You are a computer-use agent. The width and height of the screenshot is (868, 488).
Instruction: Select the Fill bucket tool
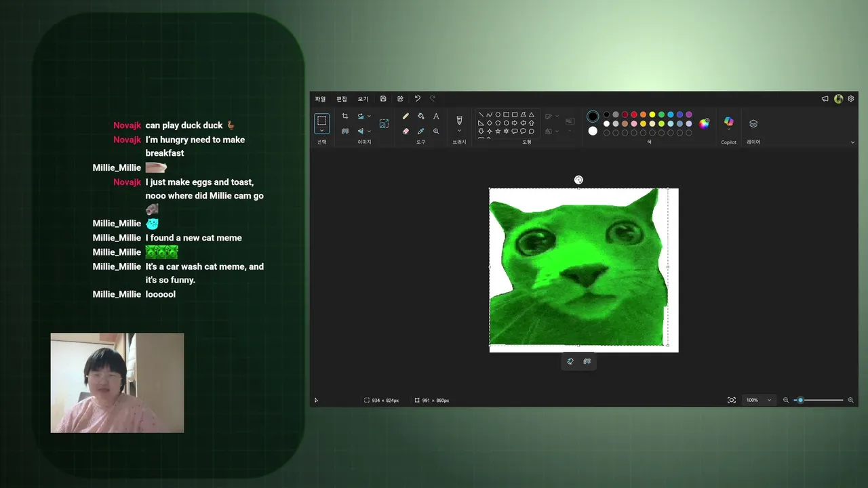coord(420,117)
